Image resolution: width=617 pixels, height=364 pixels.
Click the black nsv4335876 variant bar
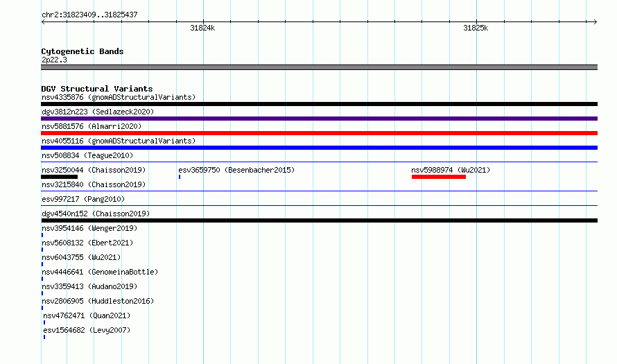coord(319,104)
